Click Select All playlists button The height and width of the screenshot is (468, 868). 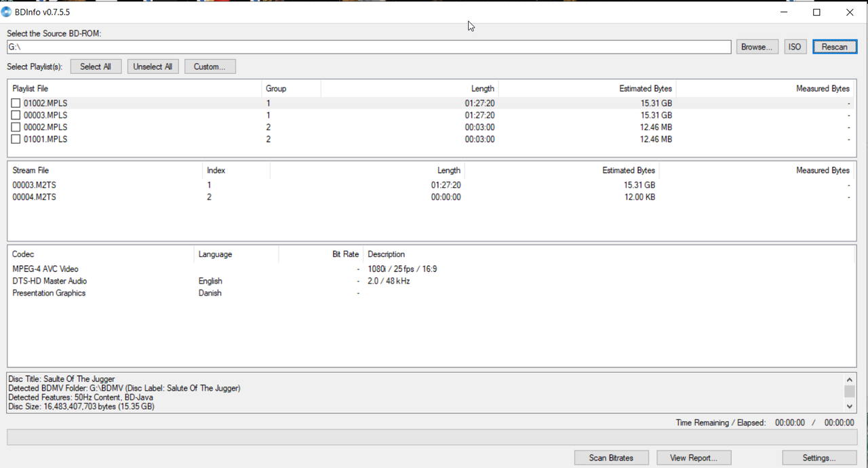click(x=96, y=66)
